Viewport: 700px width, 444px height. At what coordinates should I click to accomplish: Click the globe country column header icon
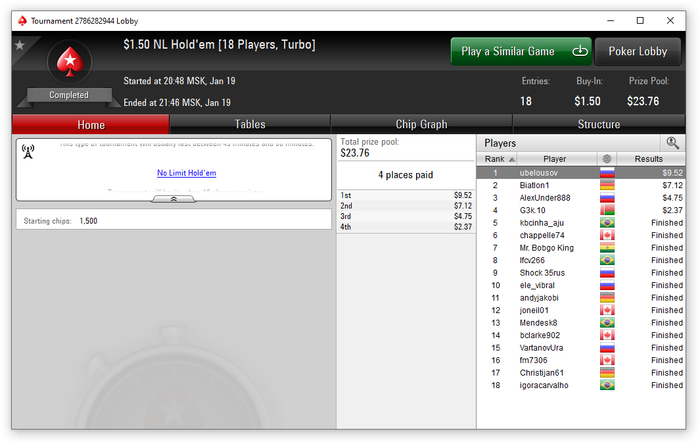coord(606,159)
